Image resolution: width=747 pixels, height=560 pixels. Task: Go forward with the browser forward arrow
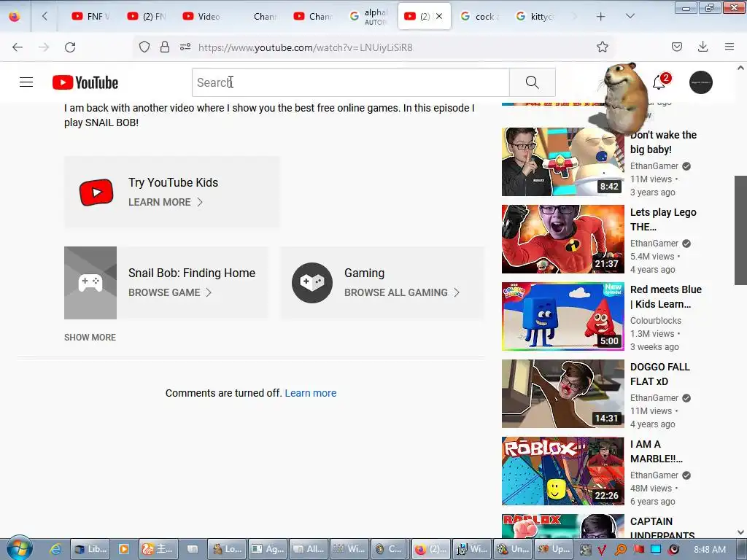click(x=44, y=47)
